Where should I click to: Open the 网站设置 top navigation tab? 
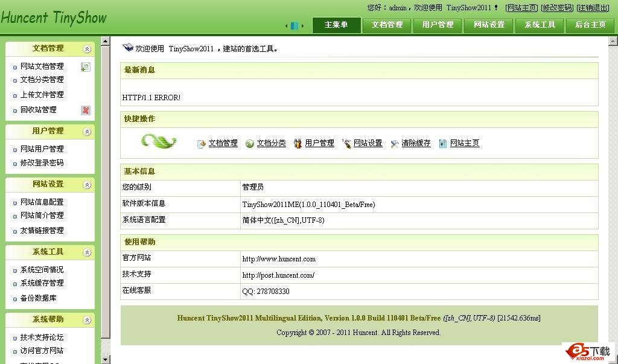click(489, 25)
